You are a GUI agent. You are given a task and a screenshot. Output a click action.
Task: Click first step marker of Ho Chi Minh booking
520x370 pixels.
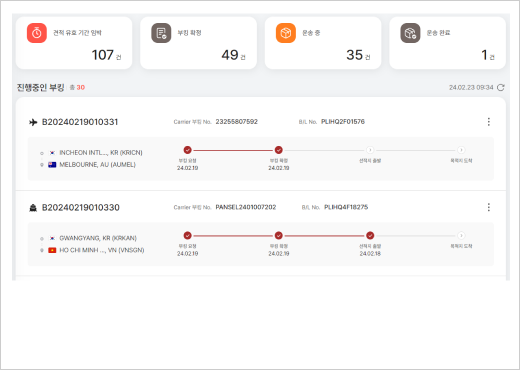tap(188, 236)
